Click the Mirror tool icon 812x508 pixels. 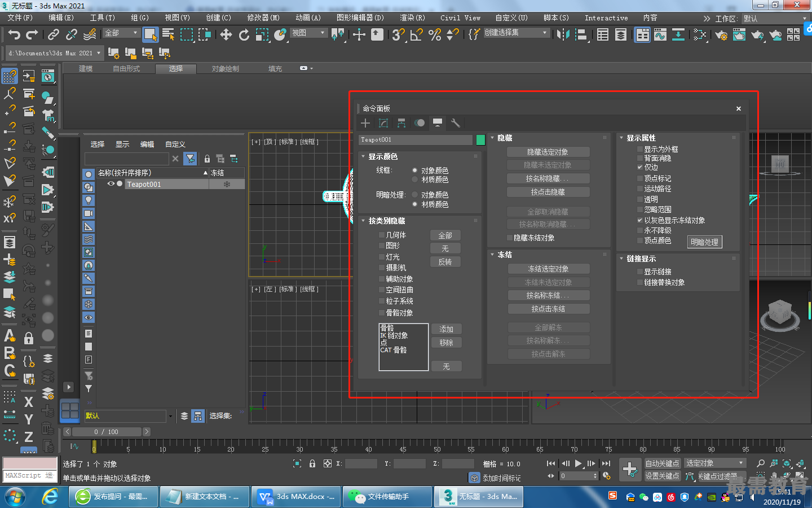point(563,35)
